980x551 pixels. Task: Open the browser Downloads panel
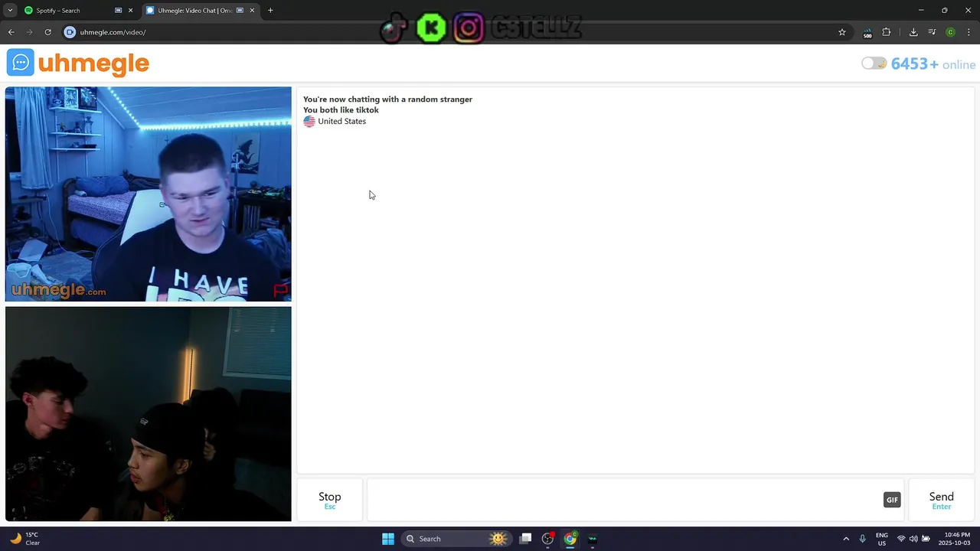(913, 32)
